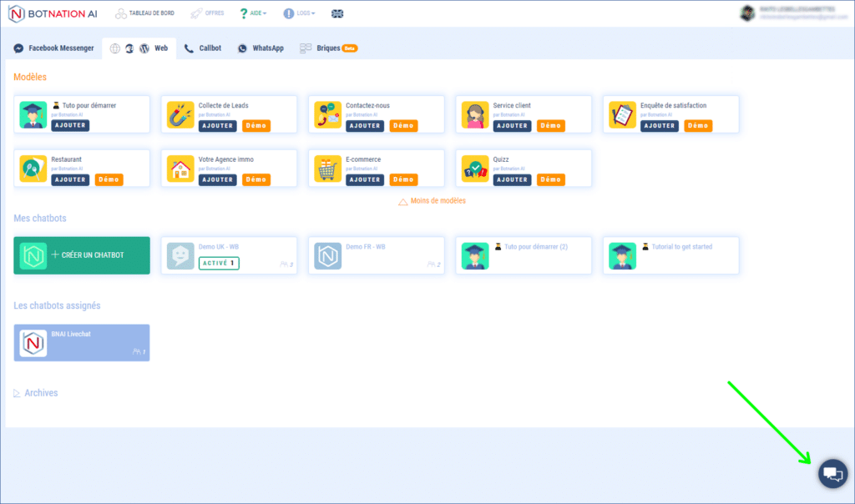
Task: Click the Collecte de Leads magnet icon
Action: 180,114
